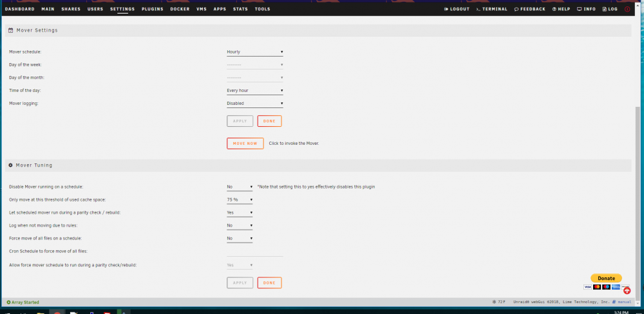Image resolution: width=644 pixels, height=314 pixels.
Task: Click Done in Mover Settings
Action: coord(269,121)
